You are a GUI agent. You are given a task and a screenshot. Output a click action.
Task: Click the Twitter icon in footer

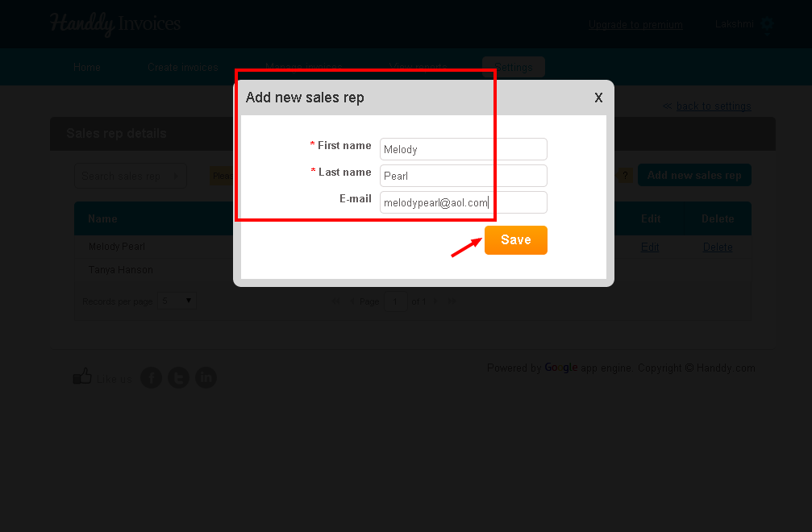(x=179, y=378)
